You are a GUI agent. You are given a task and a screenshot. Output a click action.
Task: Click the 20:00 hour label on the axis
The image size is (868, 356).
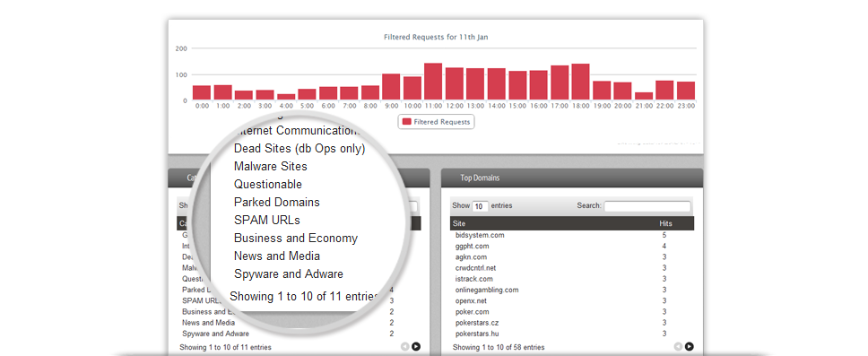pyautogui.click(x=623, y=106)
